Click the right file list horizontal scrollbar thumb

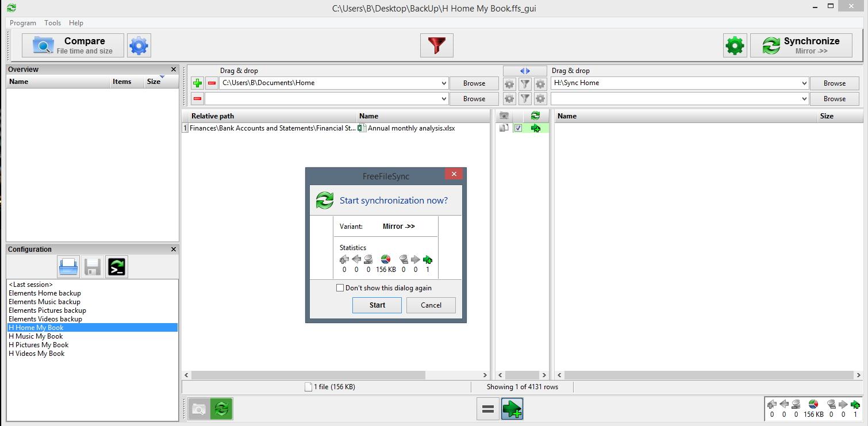[708, 375]
